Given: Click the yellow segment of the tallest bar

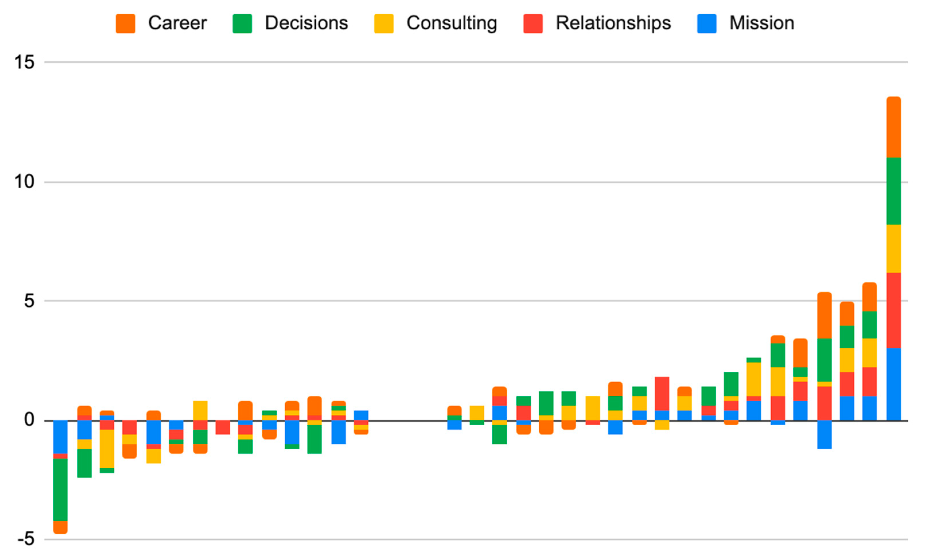Looking at the screenshot, I should click(893, 248).
